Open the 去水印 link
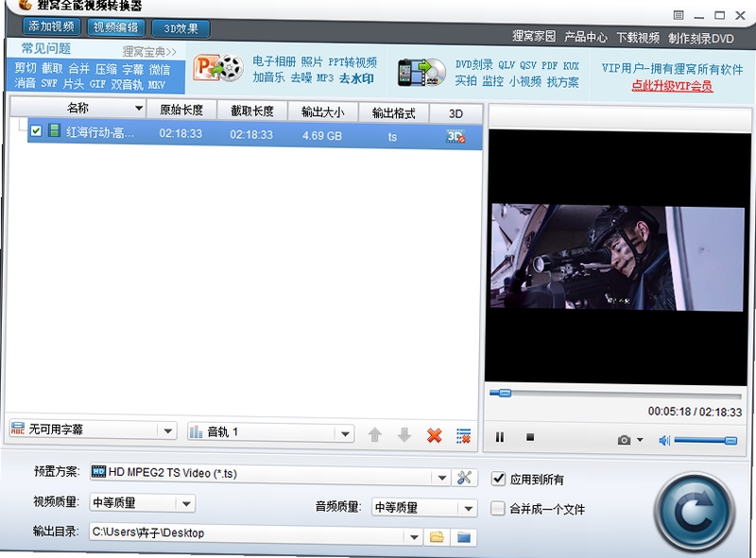This screenshot has height=558, width=756. point(356,78)
